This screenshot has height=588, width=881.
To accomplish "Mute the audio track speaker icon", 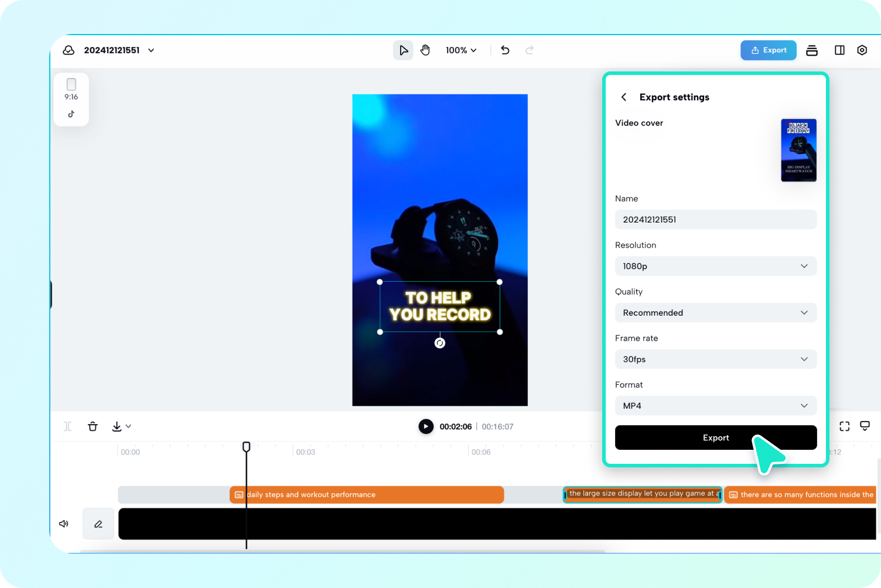I will (63, 524).
